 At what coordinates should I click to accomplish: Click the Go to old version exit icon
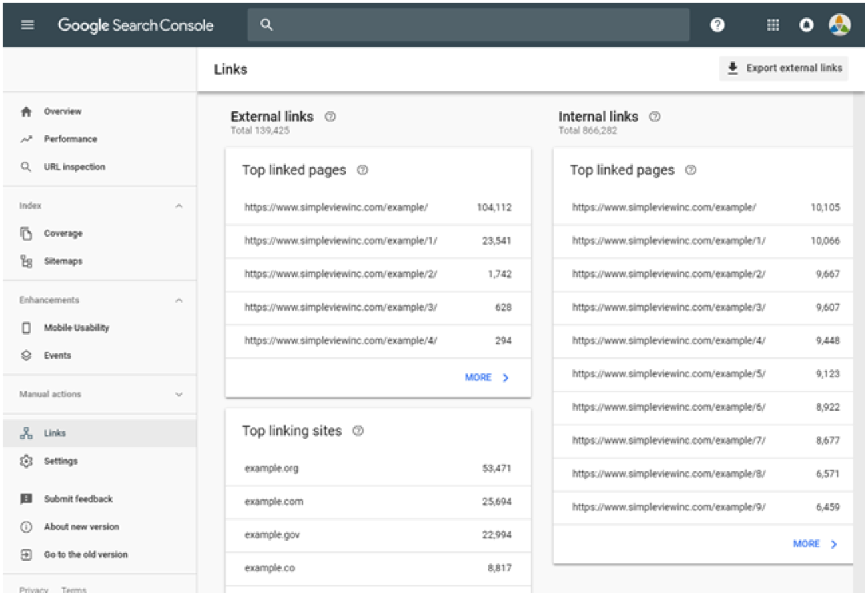coord(26,554)
